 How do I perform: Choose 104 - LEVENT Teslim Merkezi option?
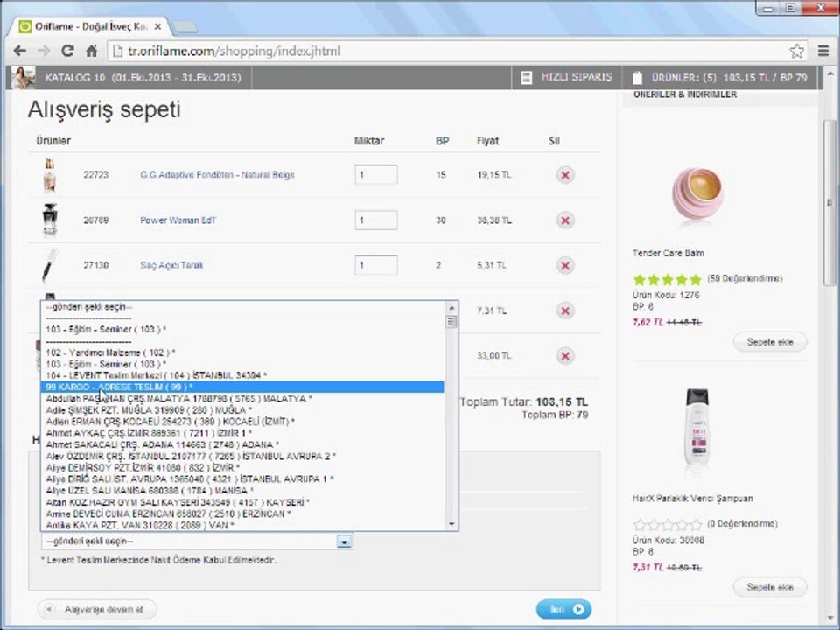(x=242, y=375)
